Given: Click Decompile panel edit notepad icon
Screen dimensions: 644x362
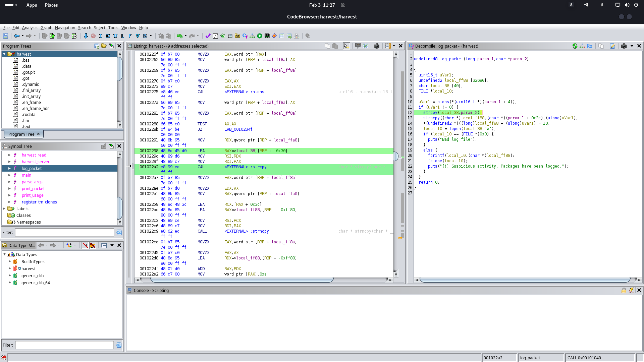Looking at the screenshot, I should click(612, 46).
